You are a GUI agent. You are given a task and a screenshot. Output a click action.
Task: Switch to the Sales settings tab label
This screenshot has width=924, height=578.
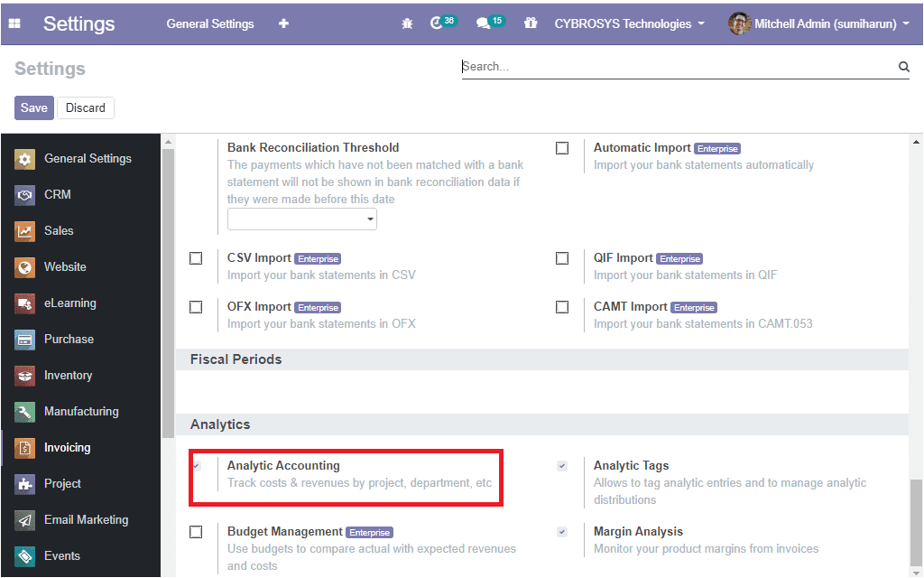[59, 230]
